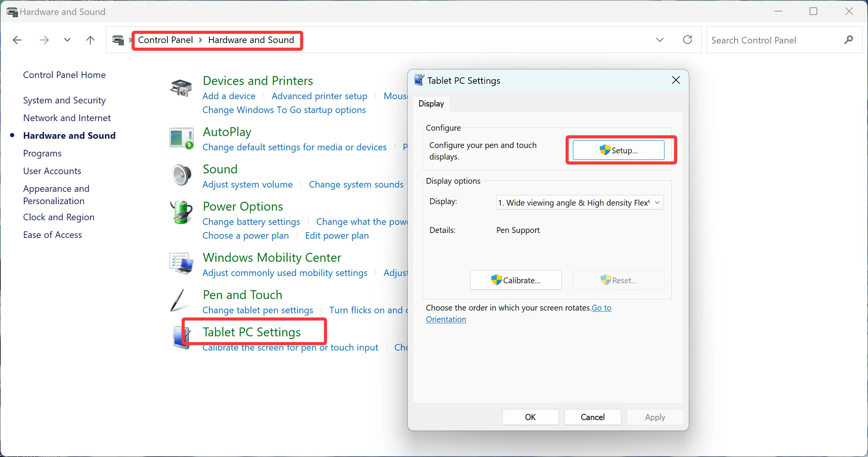868x457 pixels.
Task: Click the Setup button
Action: pyautogui.click(x=618, y=150)
